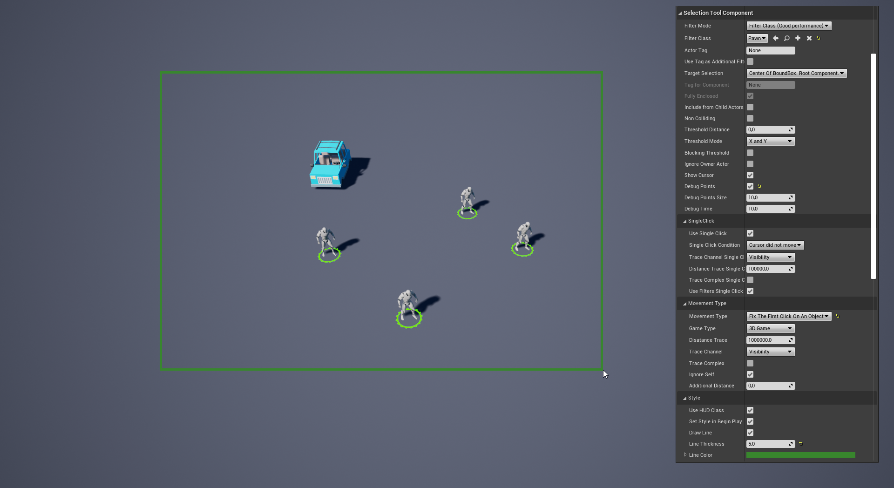Reset Filter Class to default with yellow arrow
Screen dimensions: 894x488
818,38
